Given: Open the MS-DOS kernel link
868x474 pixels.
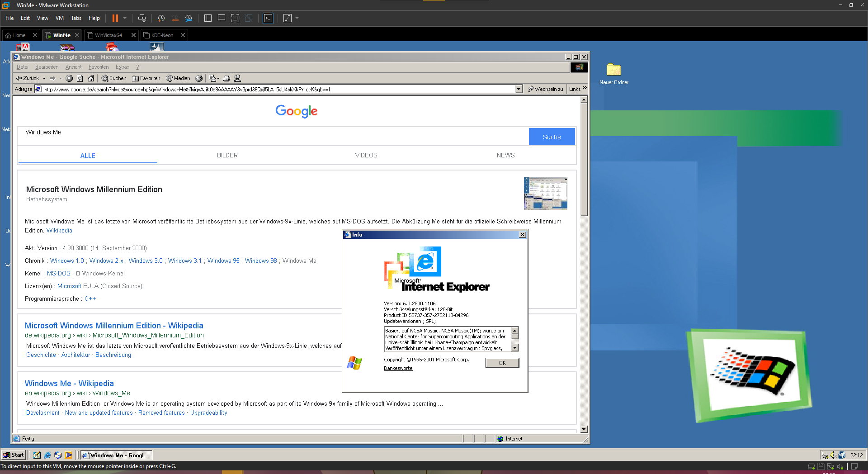Looking at the screenshot, I should point(59,273).
